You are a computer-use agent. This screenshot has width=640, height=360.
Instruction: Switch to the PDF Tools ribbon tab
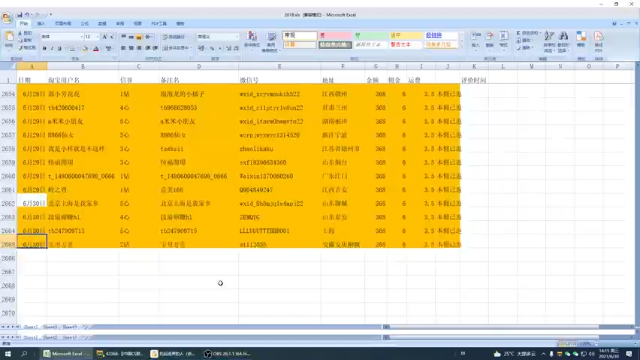159,24
